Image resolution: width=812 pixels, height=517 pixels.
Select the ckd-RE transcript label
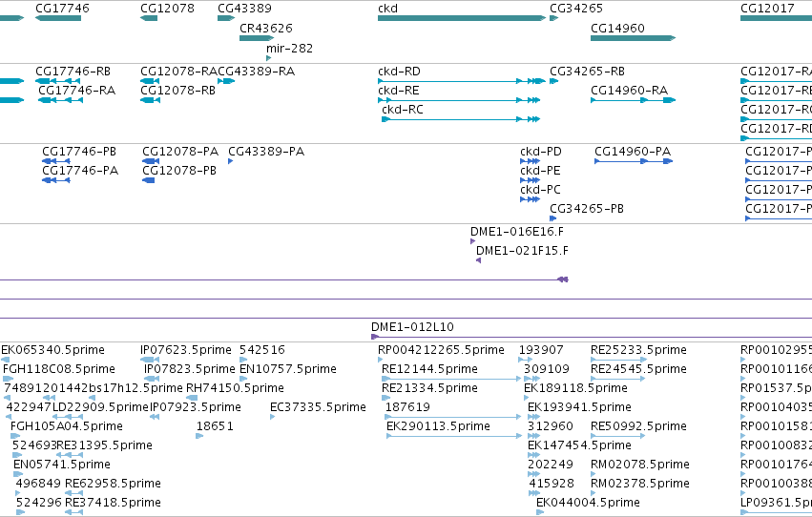(399, 91)
